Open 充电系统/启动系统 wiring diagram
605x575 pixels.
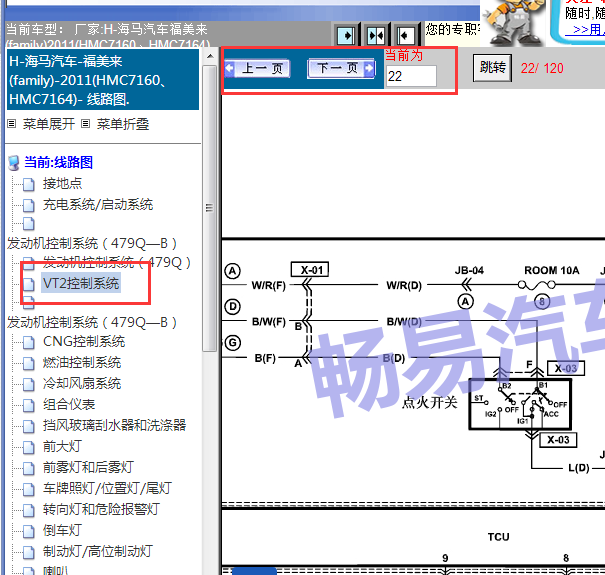98,205
